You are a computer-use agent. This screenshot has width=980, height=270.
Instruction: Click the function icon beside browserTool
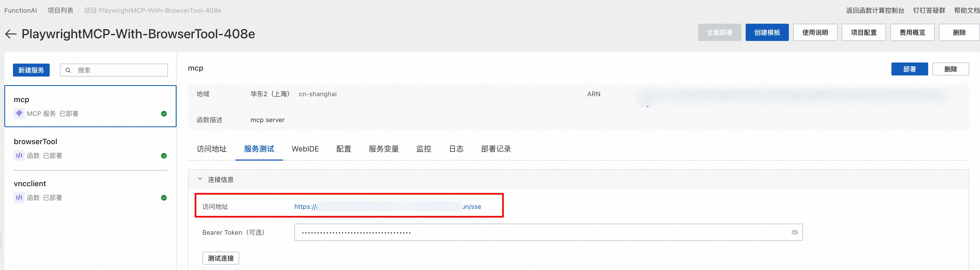[x=19, y=155]
